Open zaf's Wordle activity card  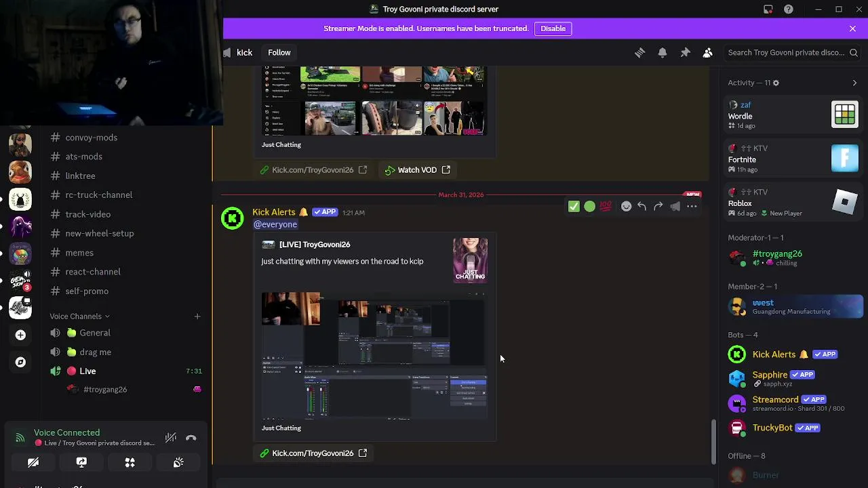point(793,115)
